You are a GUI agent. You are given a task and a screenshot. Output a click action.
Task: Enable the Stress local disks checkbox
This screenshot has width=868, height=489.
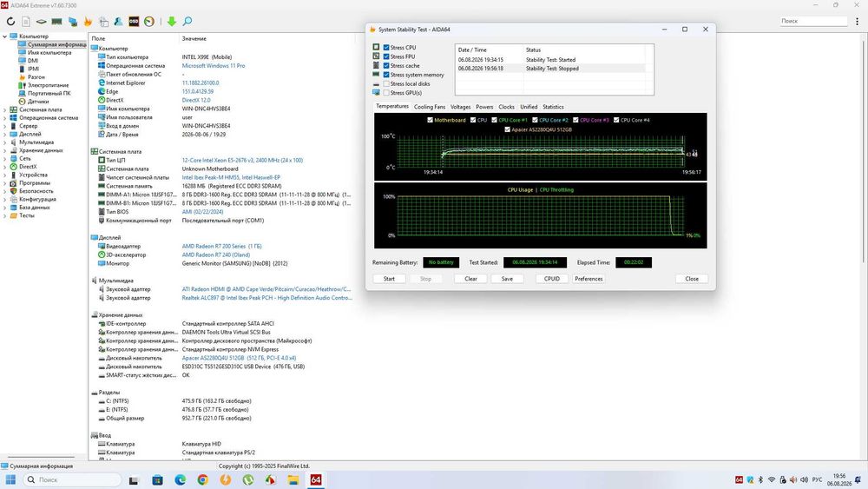point(386,83)
